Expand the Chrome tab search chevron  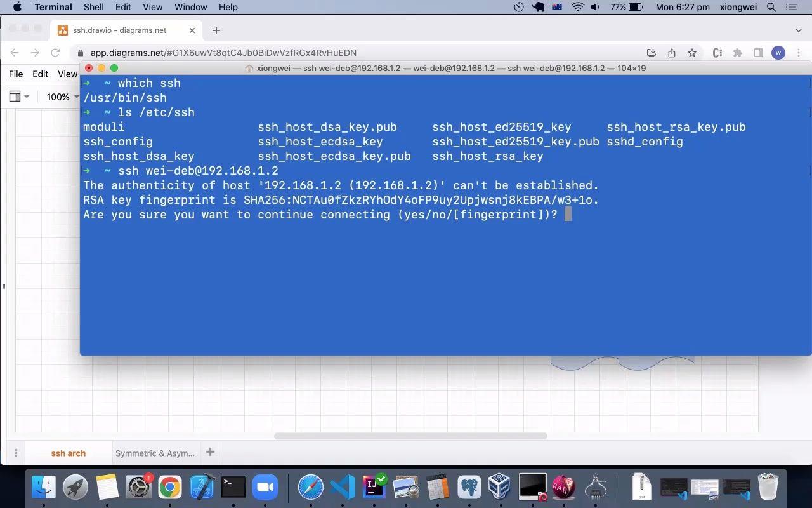point(798,30)
